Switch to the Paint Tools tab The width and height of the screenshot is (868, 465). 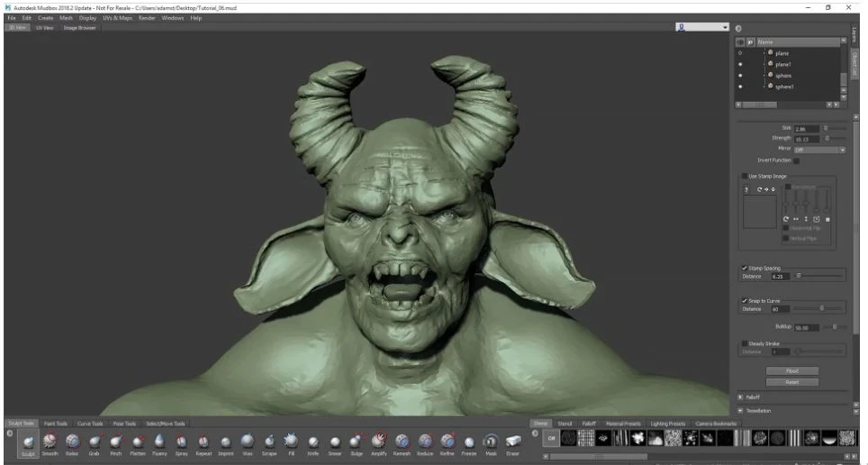click(55, 424)
